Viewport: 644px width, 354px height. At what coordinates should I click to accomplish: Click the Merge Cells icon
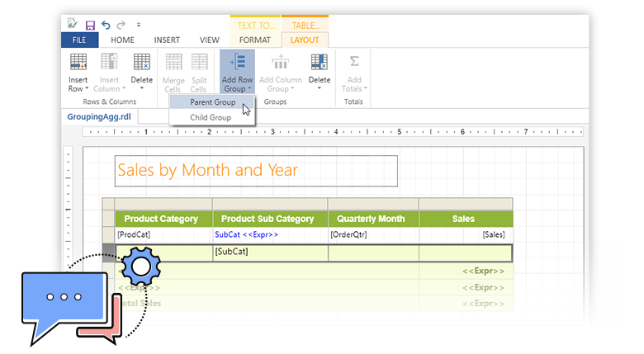point(173,62)
